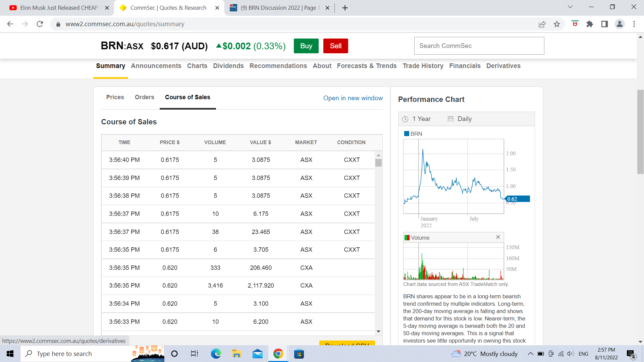The width and height of the screenshot is (644, 362).
Task: Open the 1 Year period selector
Action: [417, 119]
